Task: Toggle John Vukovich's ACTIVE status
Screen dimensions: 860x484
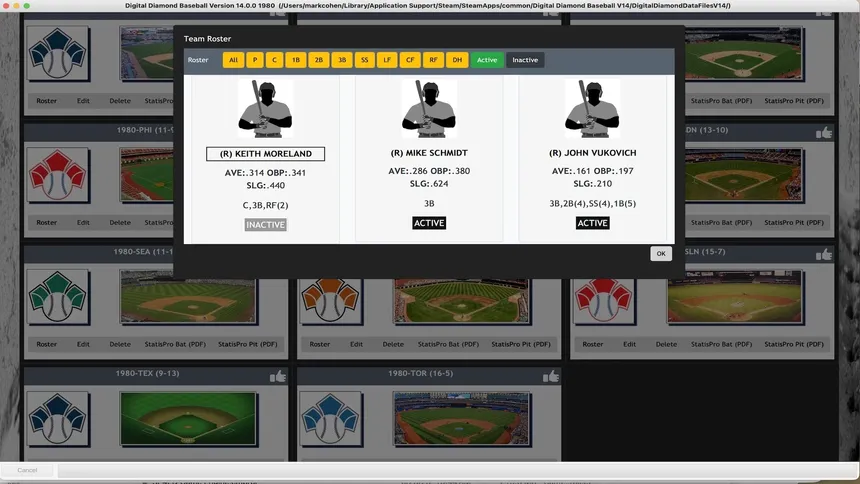Action: 592,223
